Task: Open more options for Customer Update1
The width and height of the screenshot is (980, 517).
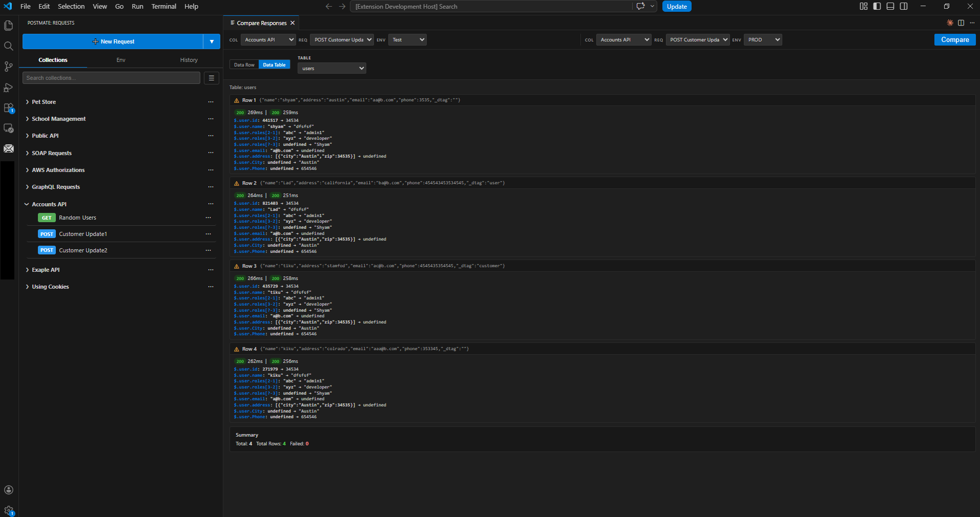Action: (x=208, y=234)
